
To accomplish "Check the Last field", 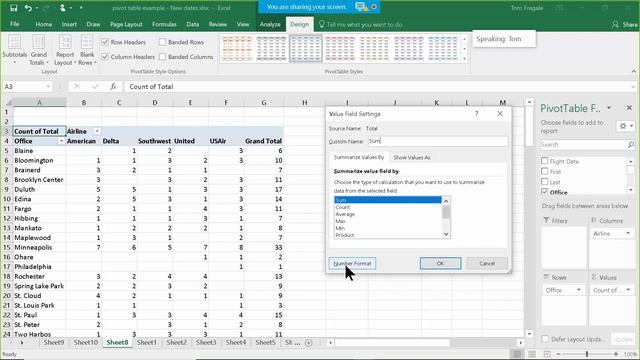I will point(544,181).
